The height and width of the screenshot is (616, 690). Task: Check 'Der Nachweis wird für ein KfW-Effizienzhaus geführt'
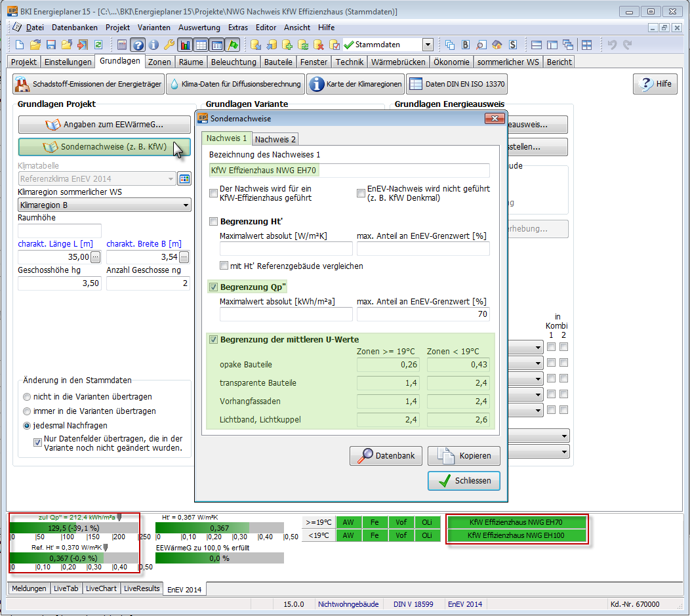[213, 193]
